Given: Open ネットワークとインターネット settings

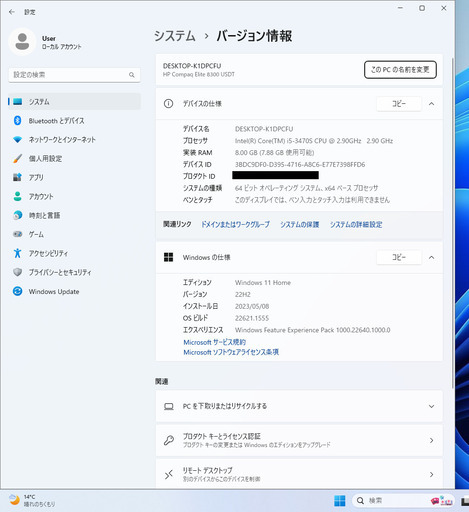Looking at the screenshot, I should coord(74,139).
